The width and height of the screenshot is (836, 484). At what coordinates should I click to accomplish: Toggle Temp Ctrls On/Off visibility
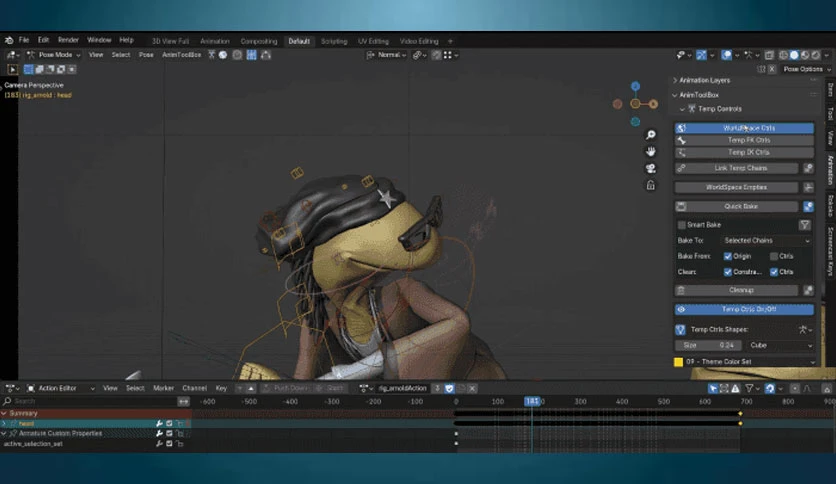pyautogui.click(x=744, y=309)
